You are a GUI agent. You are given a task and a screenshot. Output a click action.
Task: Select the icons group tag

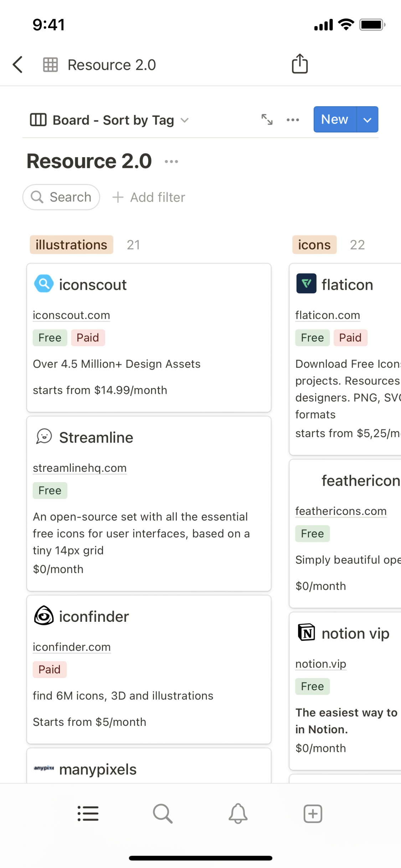tap(314, 245)
